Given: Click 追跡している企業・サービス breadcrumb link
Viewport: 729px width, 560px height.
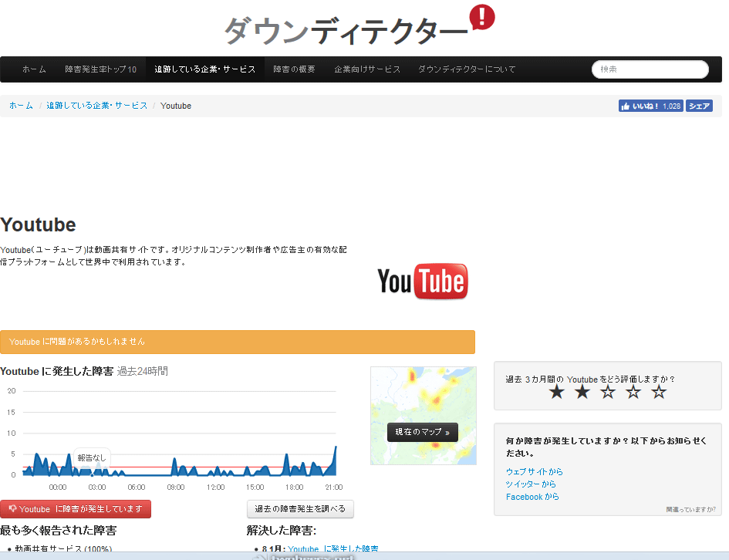Looking at the screenshot, I should 96,106.
